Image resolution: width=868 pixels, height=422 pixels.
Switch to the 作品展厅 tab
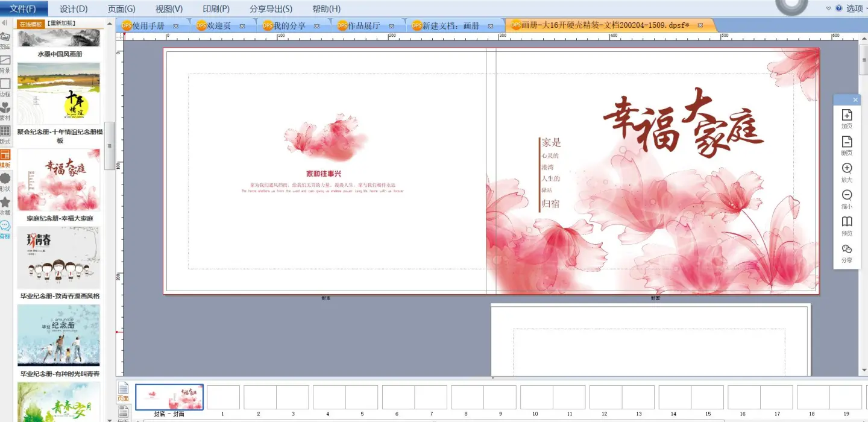364,26
